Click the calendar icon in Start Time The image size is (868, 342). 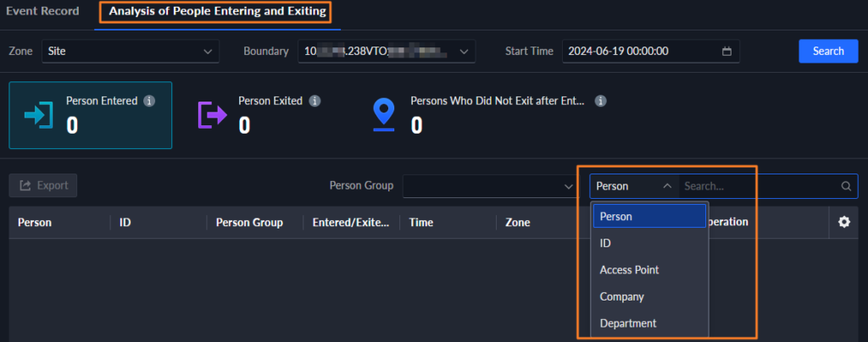click(726, 52)
